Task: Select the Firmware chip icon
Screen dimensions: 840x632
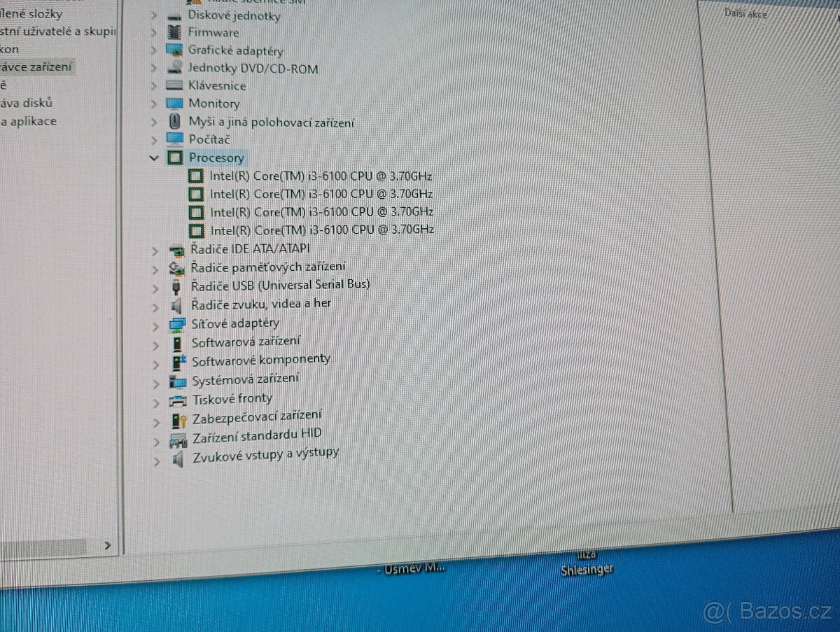Action: 173,32
